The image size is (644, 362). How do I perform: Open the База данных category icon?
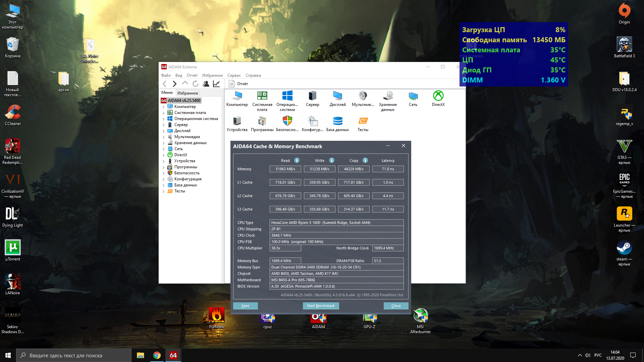pos(338,124)
